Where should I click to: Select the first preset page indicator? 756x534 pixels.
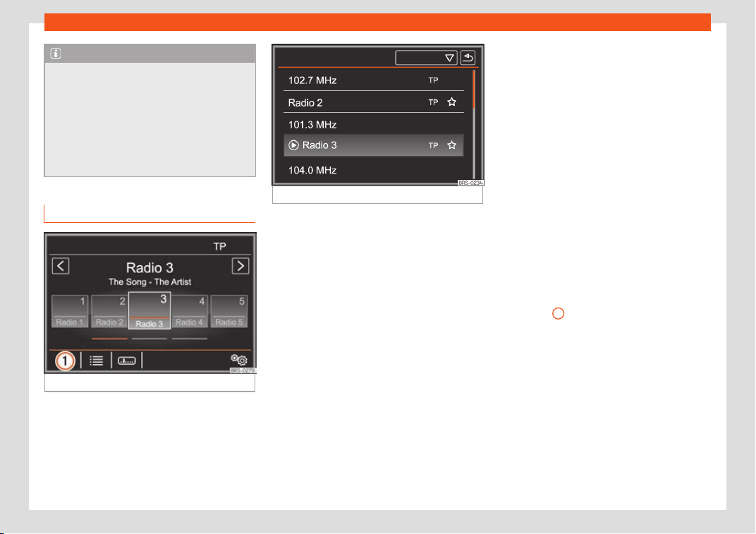(x=110, y=339)
